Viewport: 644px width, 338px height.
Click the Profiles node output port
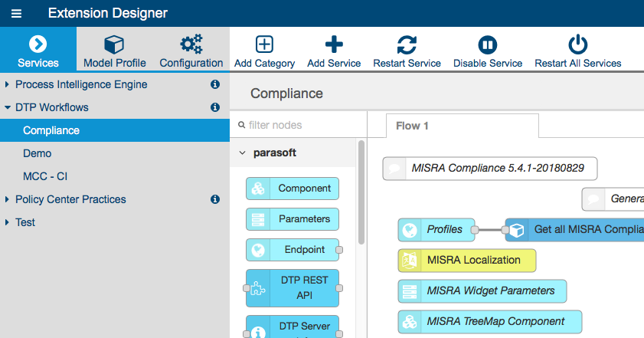click(474, 230)
